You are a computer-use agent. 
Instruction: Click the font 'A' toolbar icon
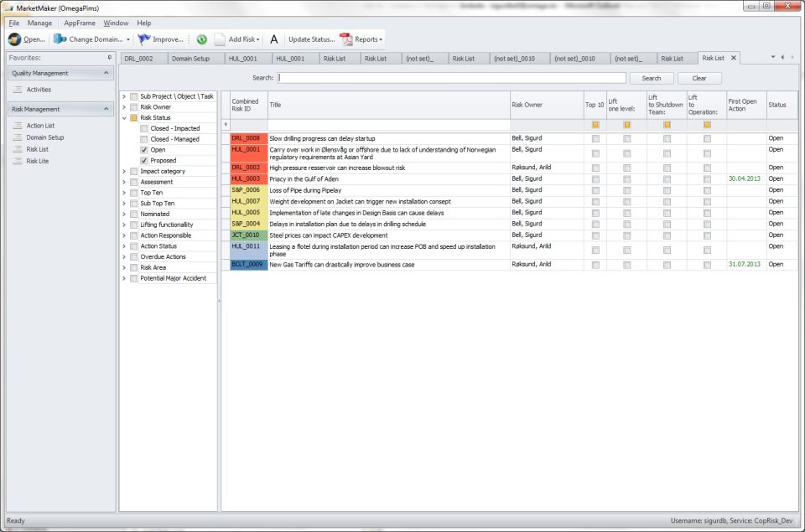click(x=273, y=39)
